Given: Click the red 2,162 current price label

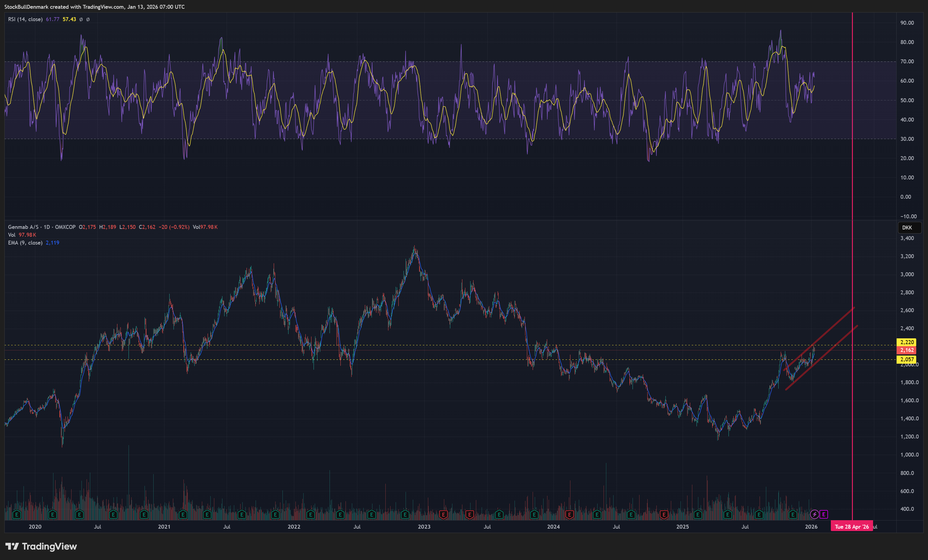Looking at the screenshot, I should 907,350.
